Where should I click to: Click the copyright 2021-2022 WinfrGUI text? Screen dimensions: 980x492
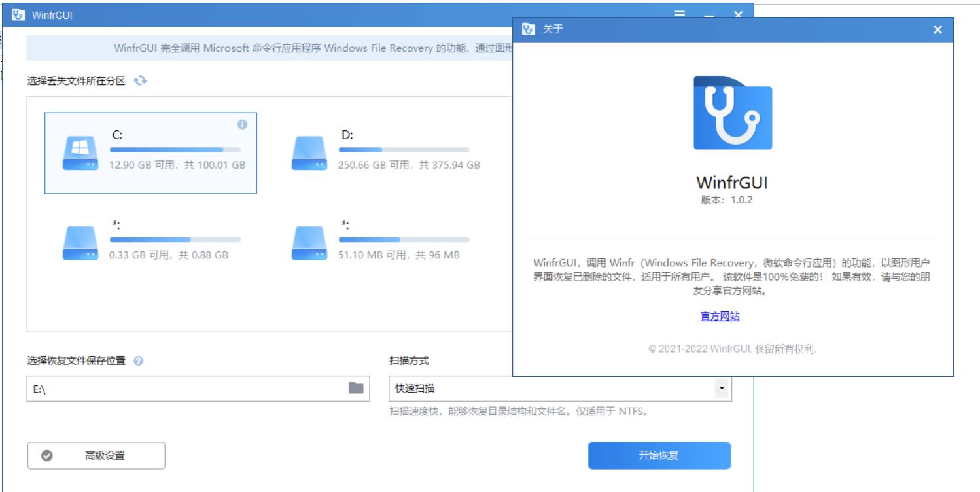(732, 349)
